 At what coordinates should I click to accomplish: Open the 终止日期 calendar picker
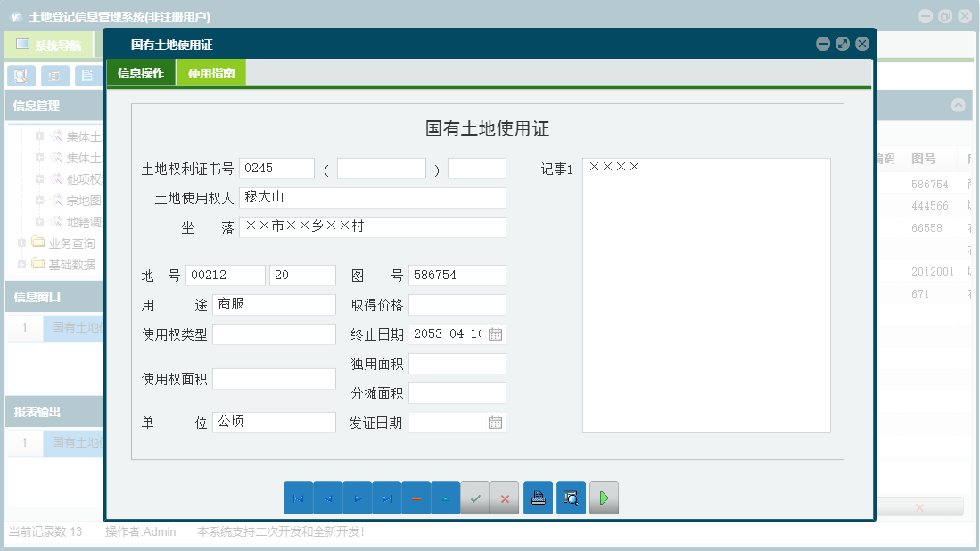click(x=495, y=334)
